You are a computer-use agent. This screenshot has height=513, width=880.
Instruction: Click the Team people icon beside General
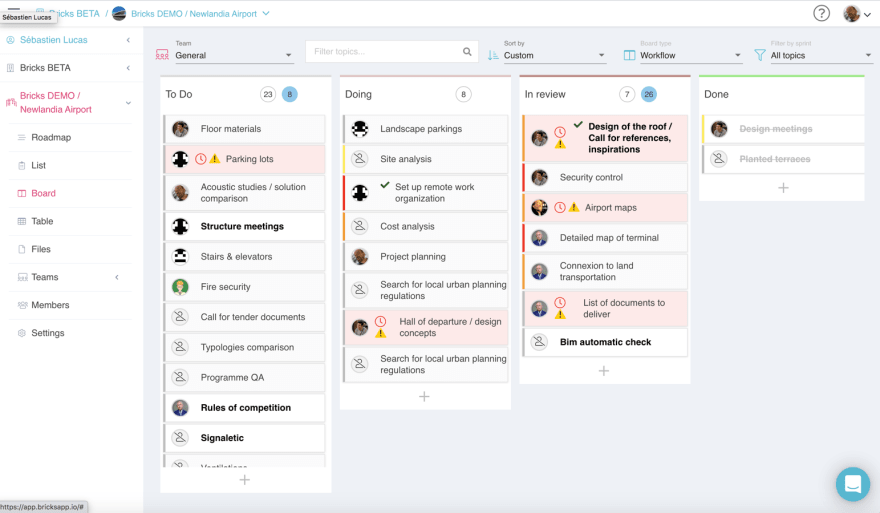point(162,54)
